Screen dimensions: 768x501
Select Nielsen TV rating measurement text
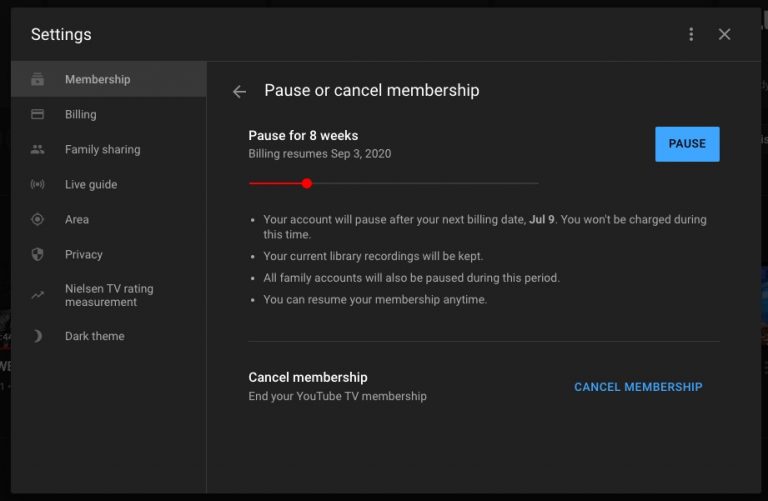click(x=109, y=295)
